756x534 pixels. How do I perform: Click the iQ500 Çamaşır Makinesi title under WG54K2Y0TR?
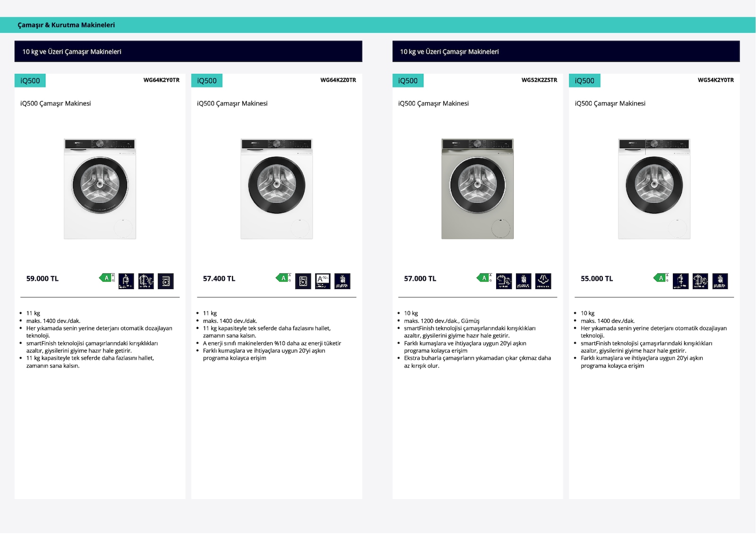[x=610, y=103]
